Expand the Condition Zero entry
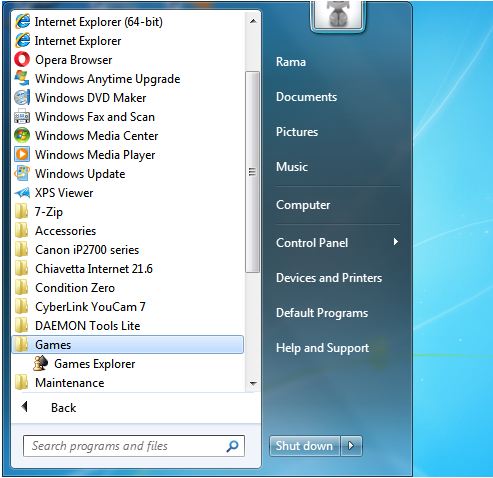Viewport: 493px width, 478px height. 128,288
